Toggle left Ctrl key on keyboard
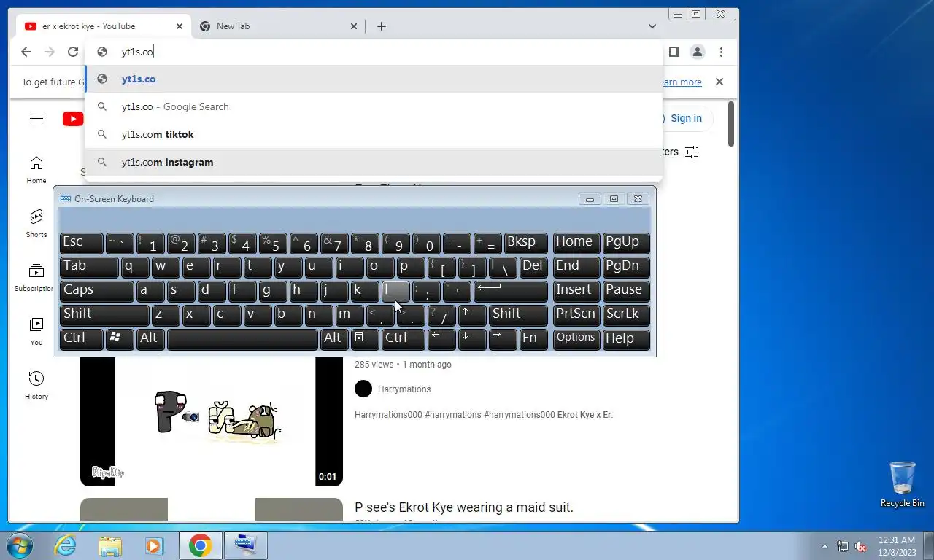Screen dimensions: 934x560 [82, 338]
